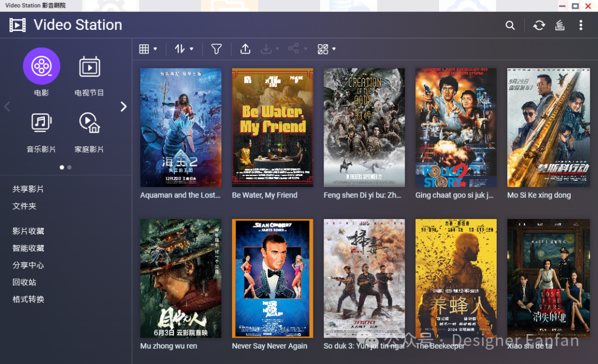Expand the sort order dropdown

184,49
